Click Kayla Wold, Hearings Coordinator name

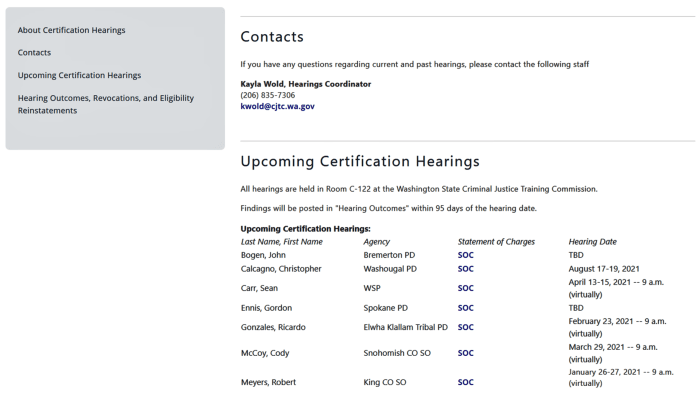[x=305, y=84]
